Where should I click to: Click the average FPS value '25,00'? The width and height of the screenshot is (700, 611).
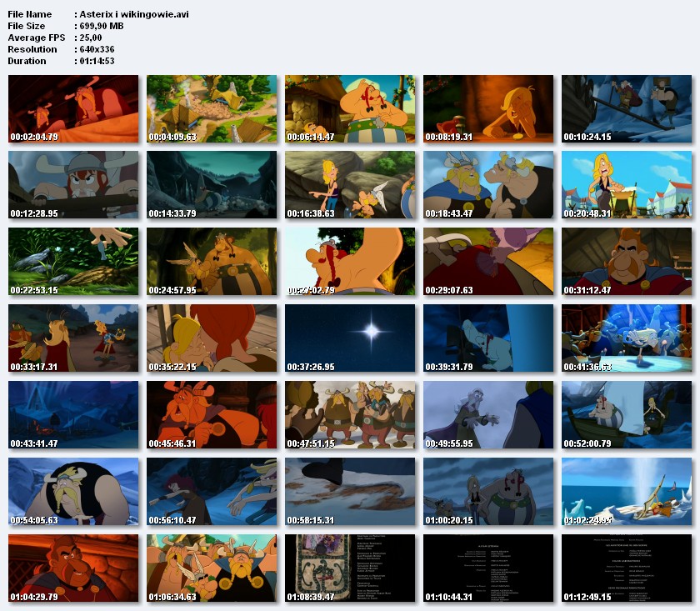click(x=91, y=38)
